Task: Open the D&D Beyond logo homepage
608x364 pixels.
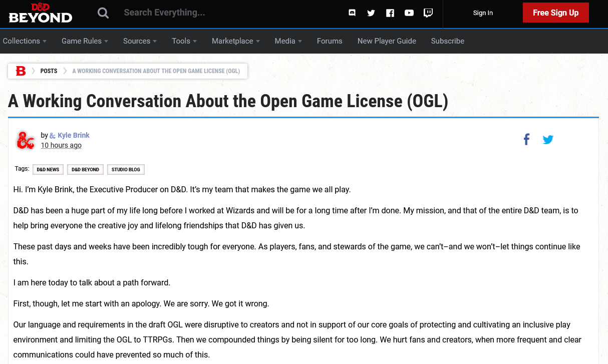Action: pyautogui.click(x=41, y=13)
